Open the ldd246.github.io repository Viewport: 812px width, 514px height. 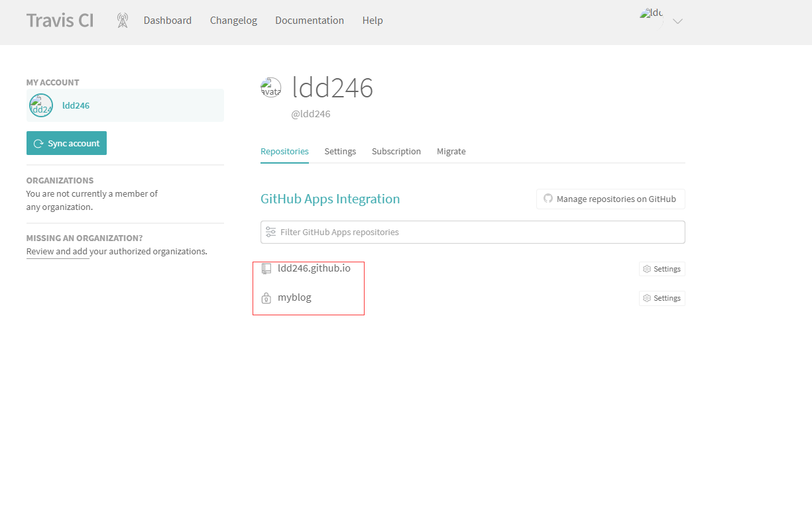[x=314, y=268]
